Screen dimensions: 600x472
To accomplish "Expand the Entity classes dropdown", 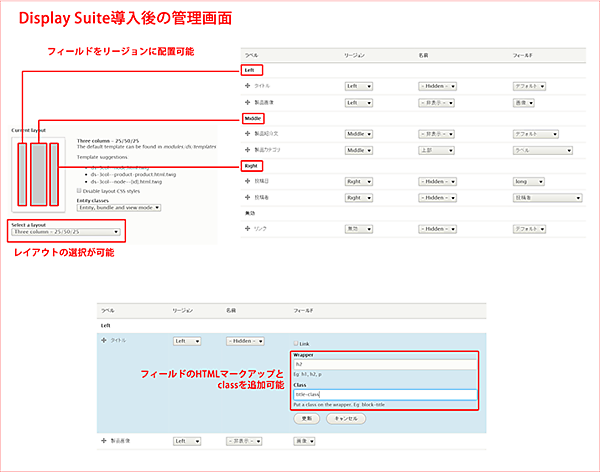I will [120, 208].
